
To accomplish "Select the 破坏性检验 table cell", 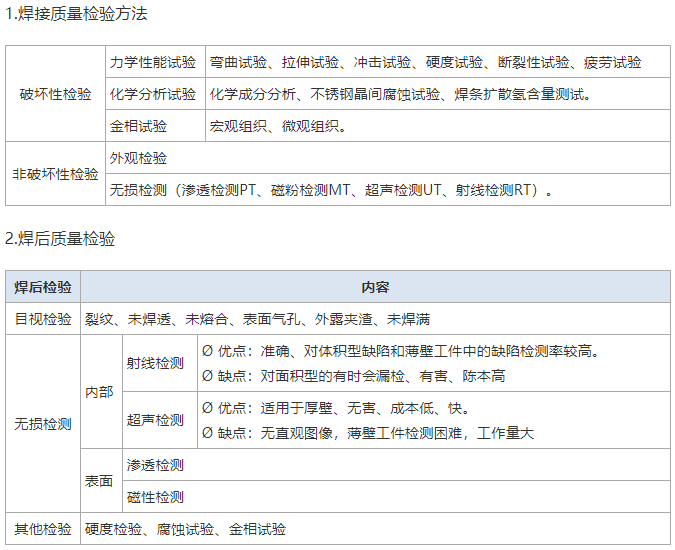I will pos(55,94).
